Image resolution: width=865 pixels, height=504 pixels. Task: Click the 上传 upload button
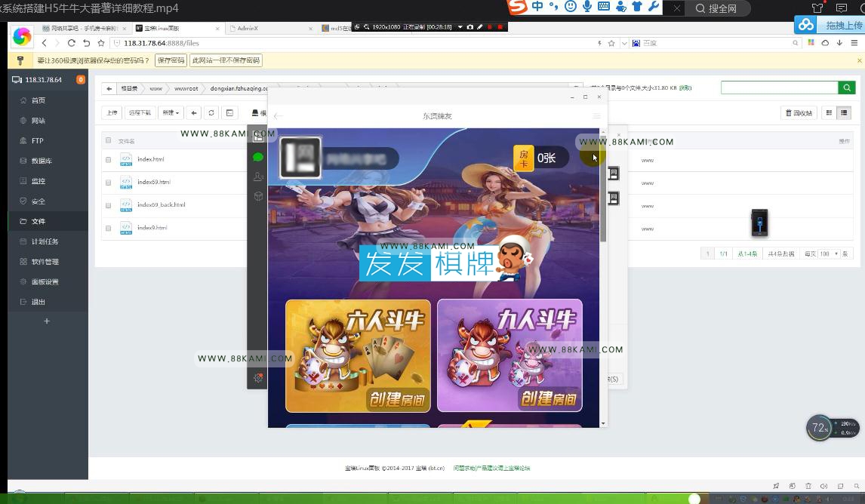112,112
